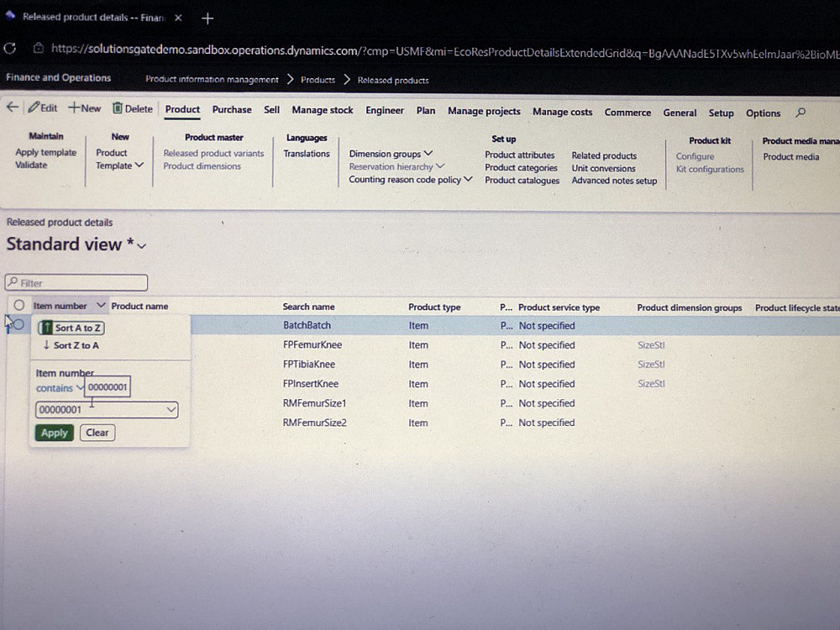Image resolution: width=840 pixels, height=630 pixels.
Task: Click the Clear filter button
Action: tap(97, 433)
